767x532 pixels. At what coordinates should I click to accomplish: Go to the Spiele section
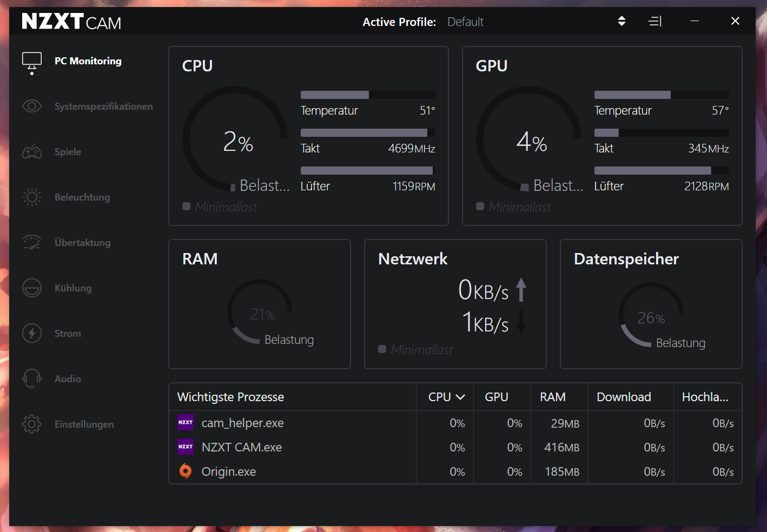coord(68,152)
